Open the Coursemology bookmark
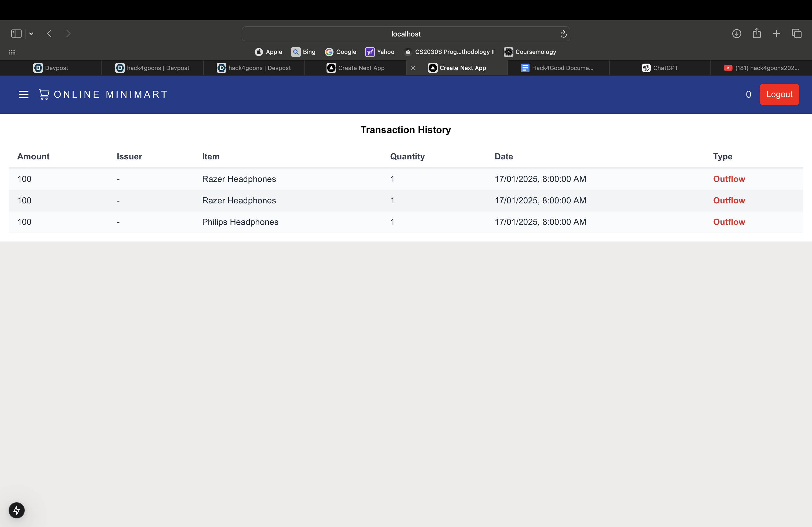Image resolution: width=812 pixels, height=527 pixels. [x=530, y=52]
